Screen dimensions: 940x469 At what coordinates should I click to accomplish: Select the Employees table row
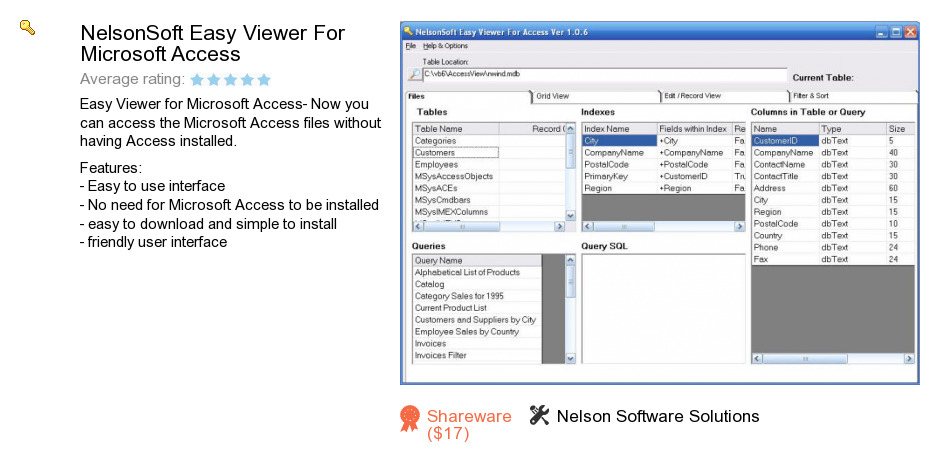pos(489,164)
